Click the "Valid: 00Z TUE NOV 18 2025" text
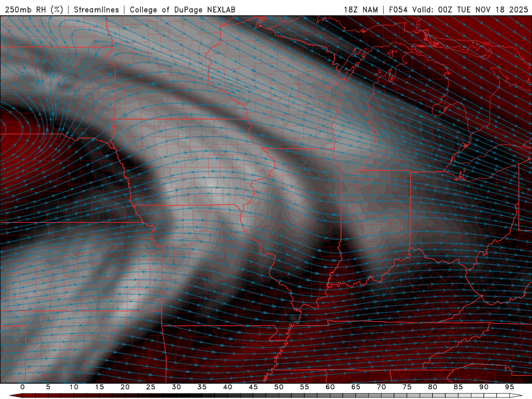 pyautogui.click(x=470, y=9)
